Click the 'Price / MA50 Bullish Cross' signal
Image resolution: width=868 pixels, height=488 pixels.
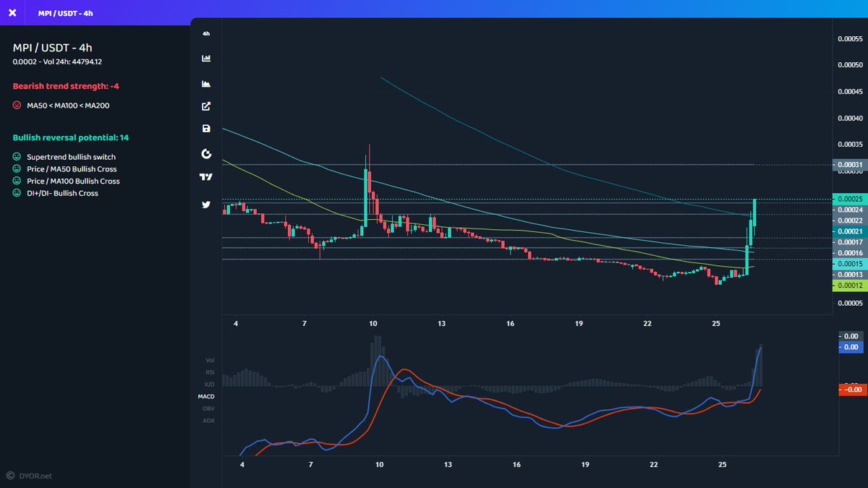72,169
